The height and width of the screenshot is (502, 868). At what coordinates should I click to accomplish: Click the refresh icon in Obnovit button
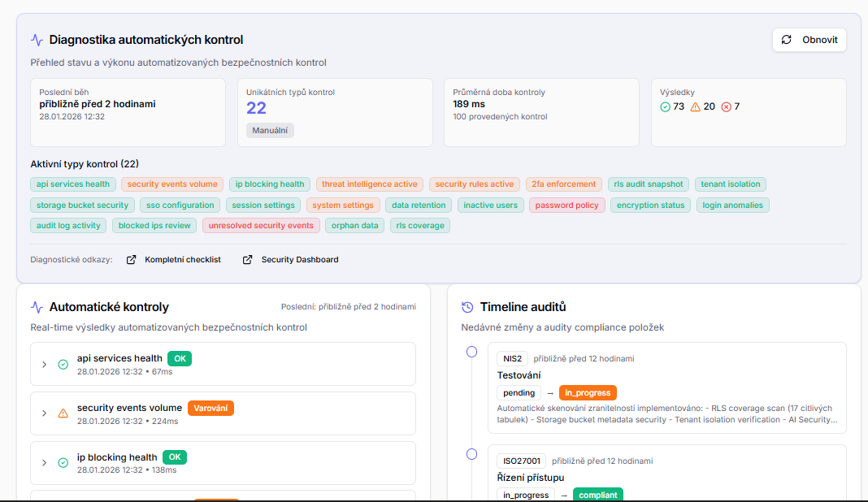[786, 40]
